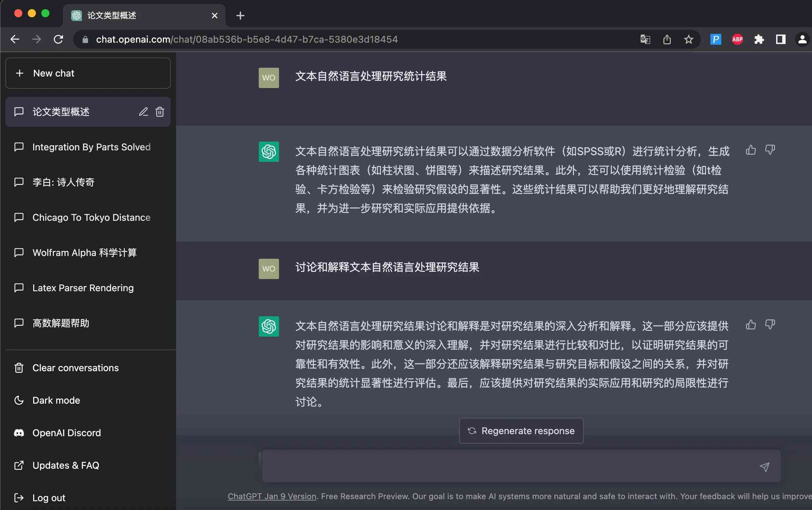Screen dimensions: 812x510
Task: Click the ChatGPT logo icon in response
Action: (x=269, y=150)
